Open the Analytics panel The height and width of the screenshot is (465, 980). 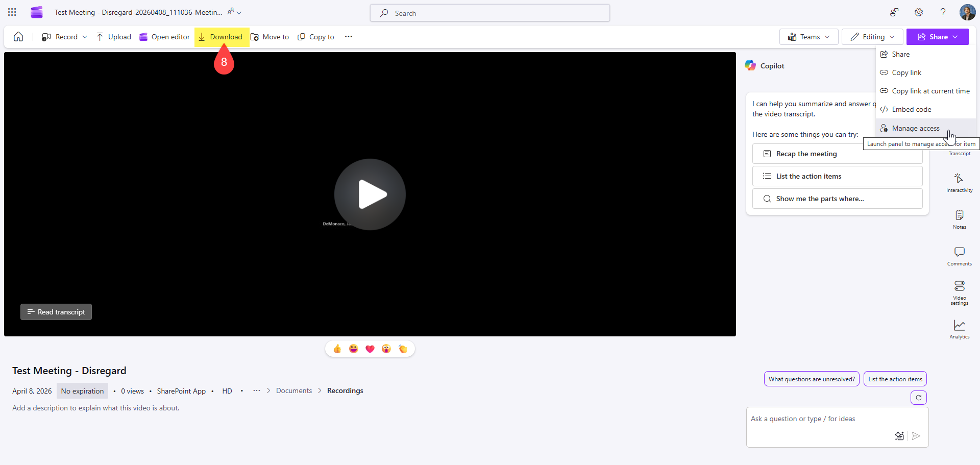coord(959,329)
